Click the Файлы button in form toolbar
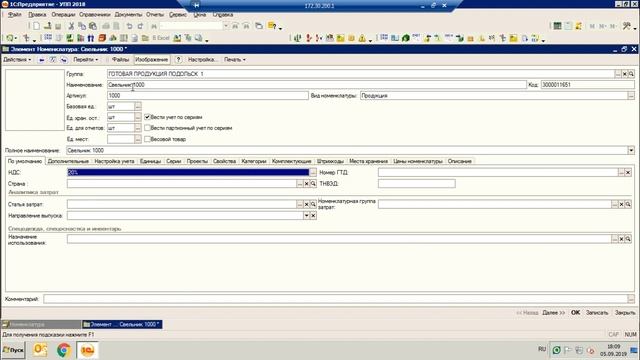This screenshot has height=360, width=640. click(120, 60)
